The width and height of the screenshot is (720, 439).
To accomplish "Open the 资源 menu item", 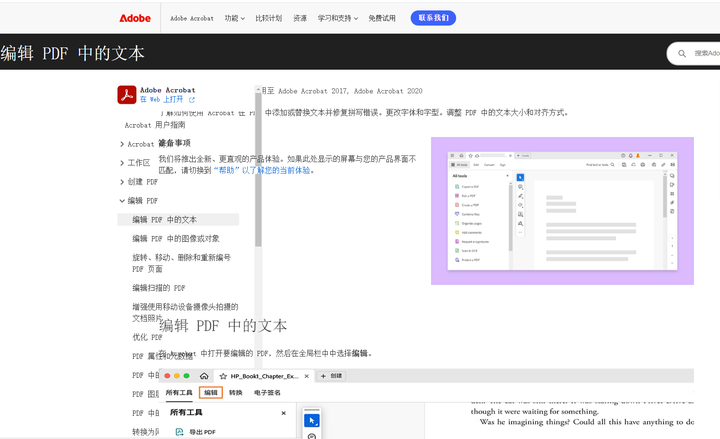I will click(300, 18).
